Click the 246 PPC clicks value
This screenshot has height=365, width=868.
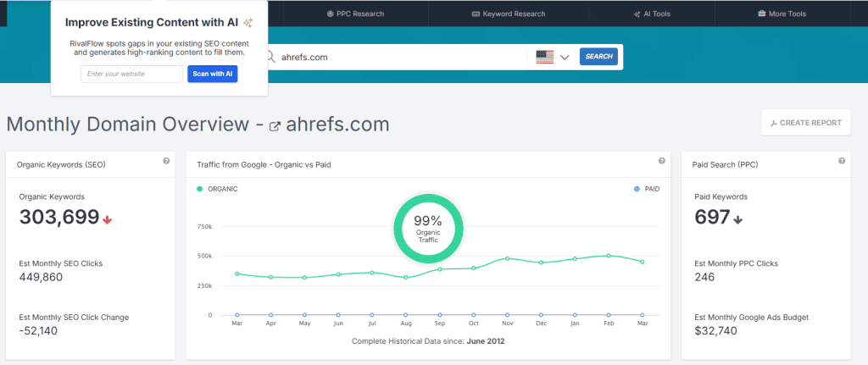point(704,277)
